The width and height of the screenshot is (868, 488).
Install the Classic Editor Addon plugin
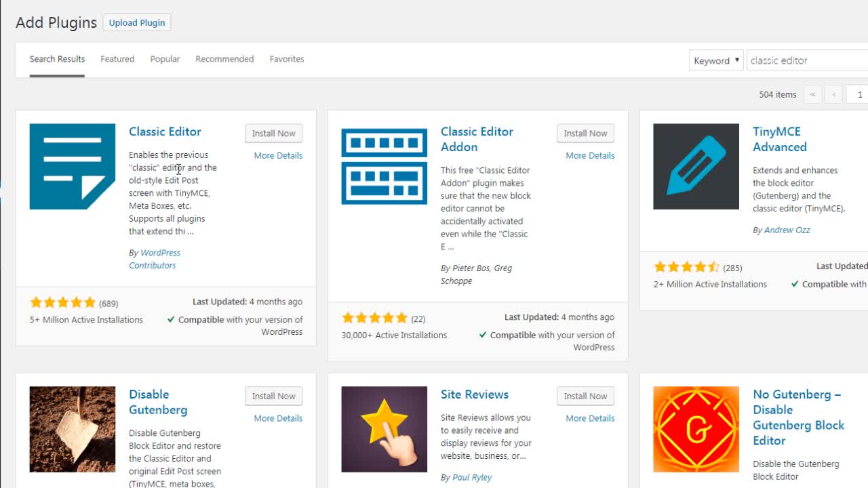click(x=586, y=134)
